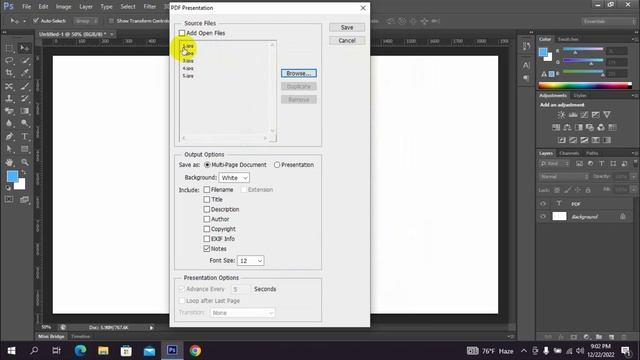
Task: Open the layer blend mode Normal dropdown
Action: tap(564, 177)
